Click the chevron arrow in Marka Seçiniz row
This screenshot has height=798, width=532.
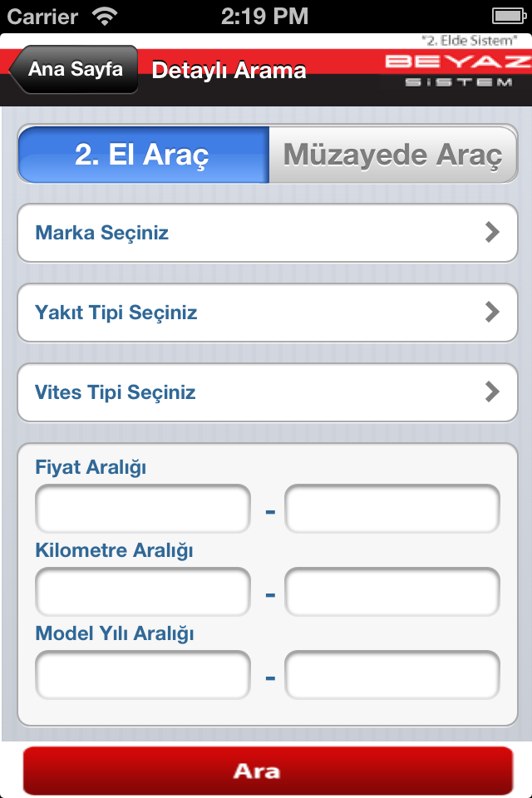click(492, 233)
